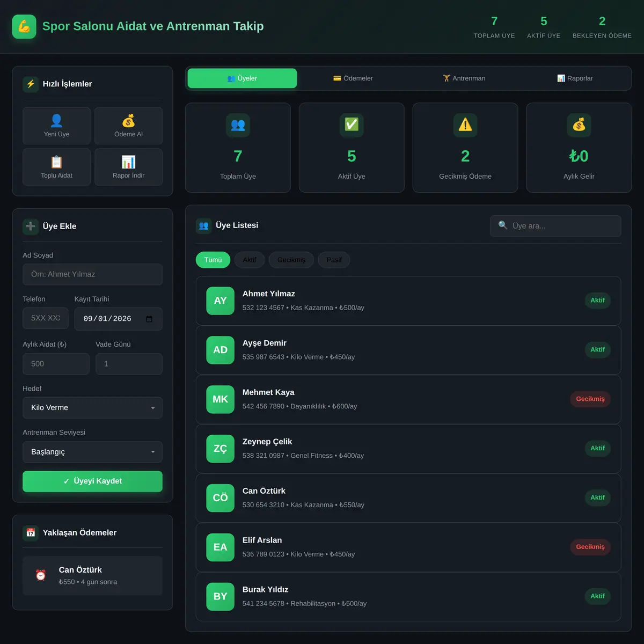
Task: Click the Gecikmiş badge for Mehmet Kaya
Action: pyautogui.click(x=590, y=399)
